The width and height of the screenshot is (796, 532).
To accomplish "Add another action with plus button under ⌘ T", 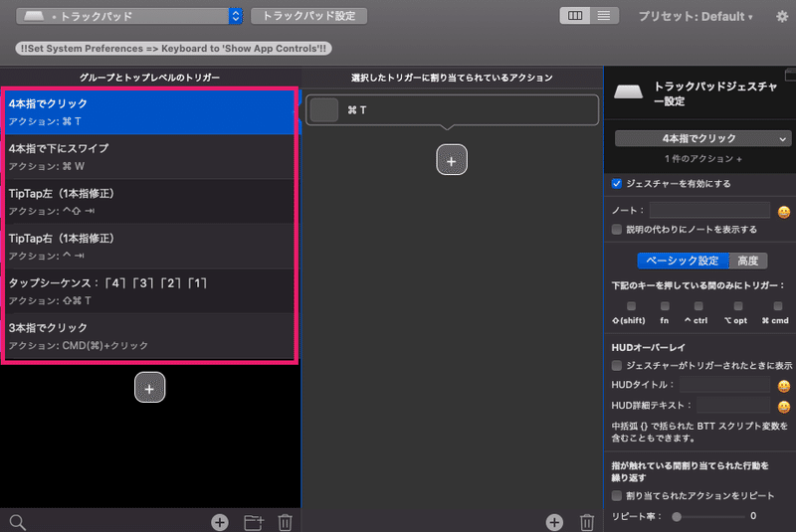I will tap(452, 160).
